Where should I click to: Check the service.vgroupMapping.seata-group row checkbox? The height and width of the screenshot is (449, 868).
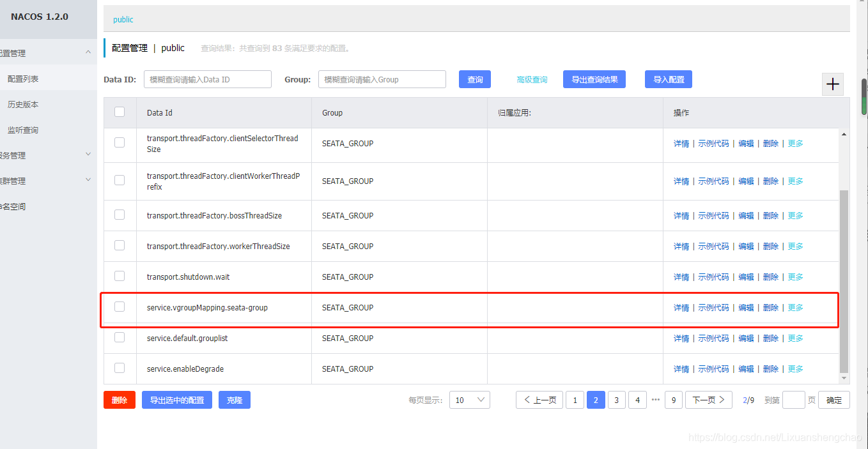coord(120,307)
